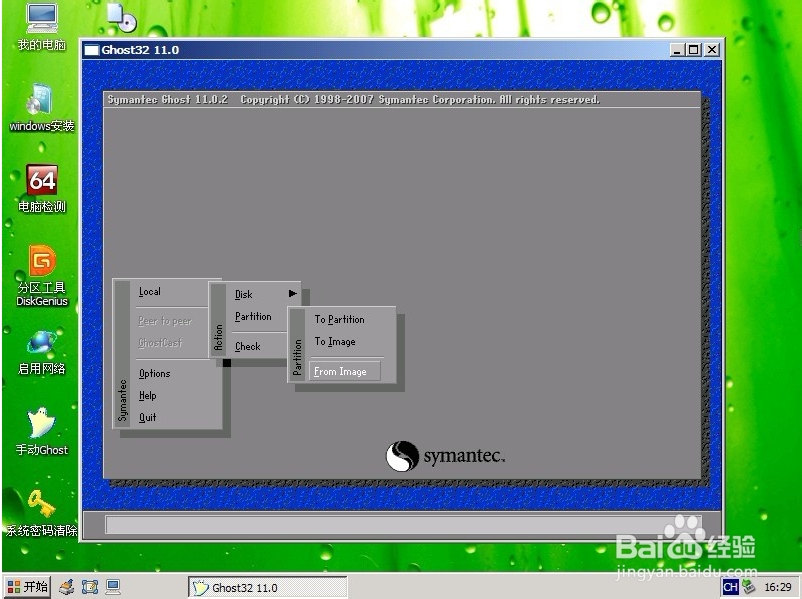
Task: Minimize the Ghost32 11.0 window
Action: (x=677, y=50)
